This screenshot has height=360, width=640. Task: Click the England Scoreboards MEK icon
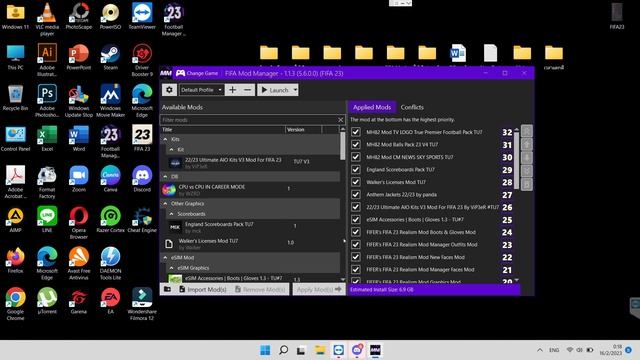coord(175,227)
